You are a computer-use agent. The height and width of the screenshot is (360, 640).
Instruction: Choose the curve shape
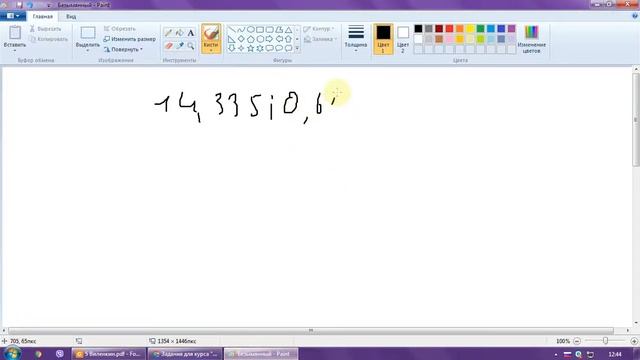[241, 29]
